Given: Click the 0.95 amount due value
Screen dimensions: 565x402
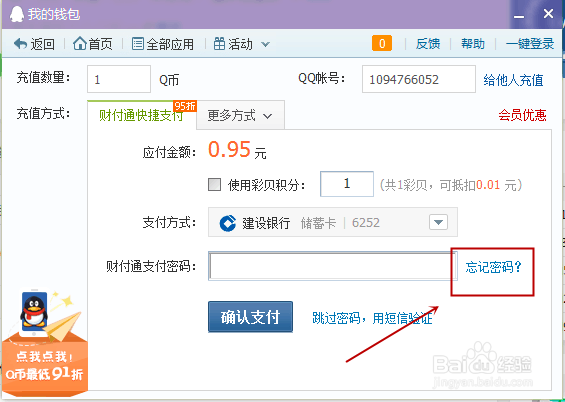Looking at the screenshot, I should pos(229,149).
